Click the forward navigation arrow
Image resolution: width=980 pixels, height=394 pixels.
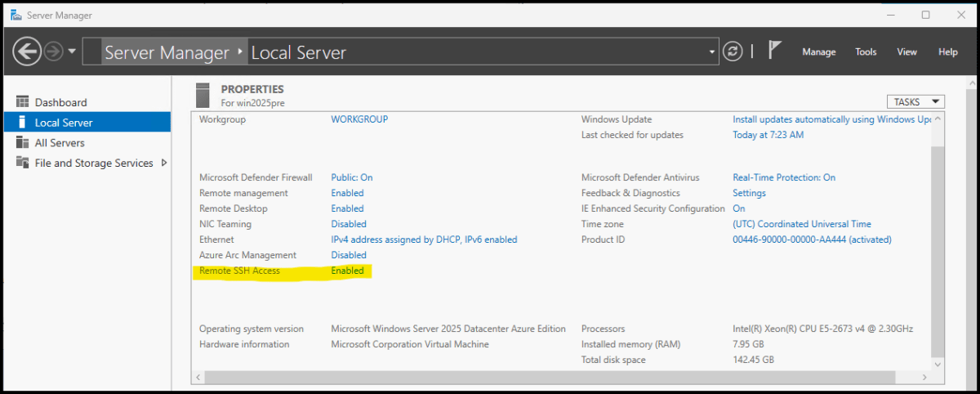[54, 51]
